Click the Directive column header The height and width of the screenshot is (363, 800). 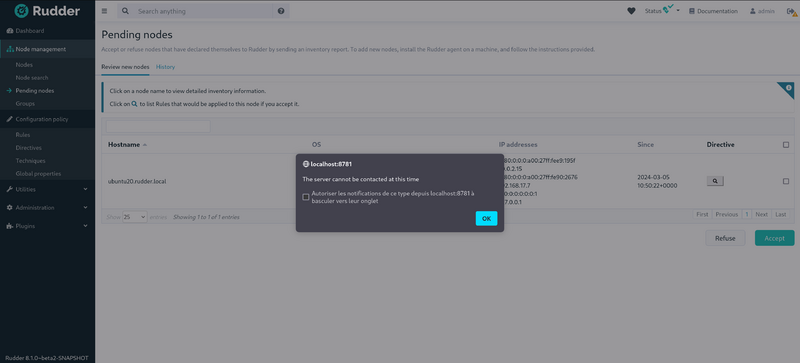pyautogui.click(x=720, y=144)
